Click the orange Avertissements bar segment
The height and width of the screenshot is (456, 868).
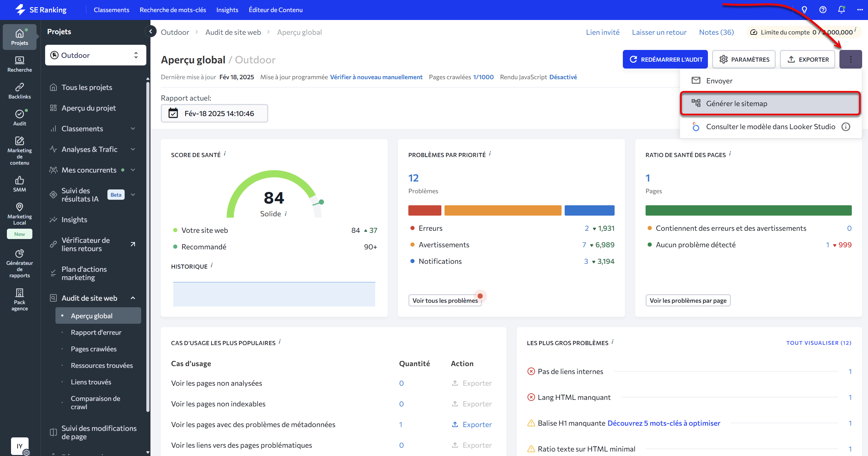point(503,210)
